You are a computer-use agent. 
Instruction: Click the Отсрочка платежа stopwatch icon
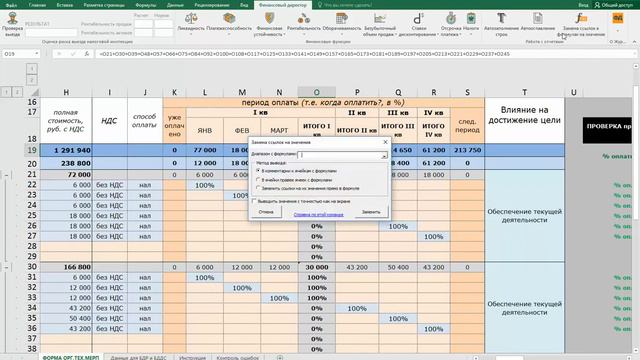tap(451, 18)
